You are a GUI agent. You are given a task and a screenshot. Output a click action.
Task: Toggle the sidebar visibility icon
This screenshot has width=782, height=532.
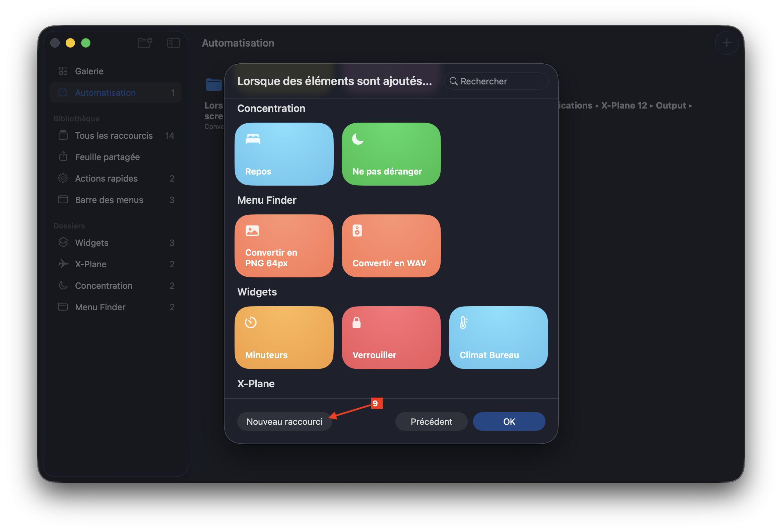173,43
